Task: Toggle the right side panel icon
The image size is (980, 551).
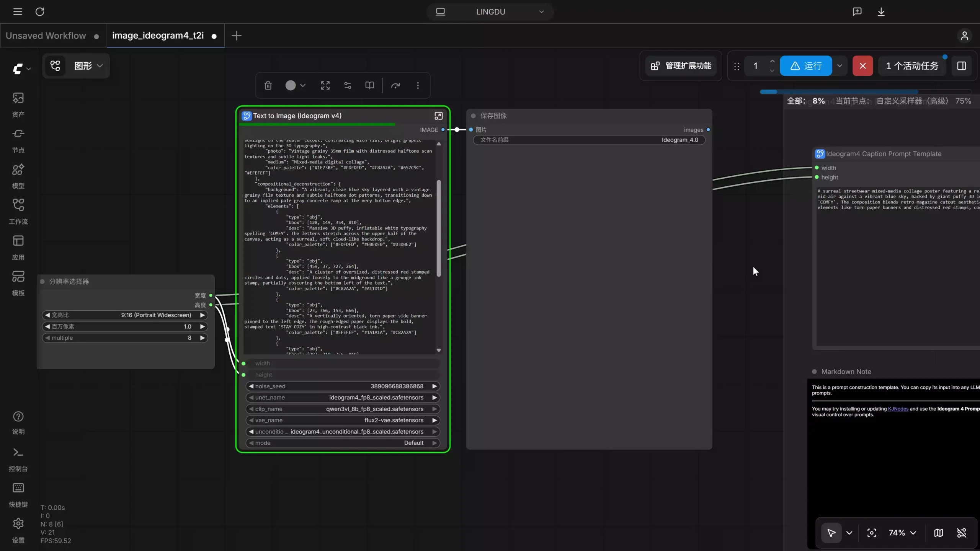Action: click(961, 66)
